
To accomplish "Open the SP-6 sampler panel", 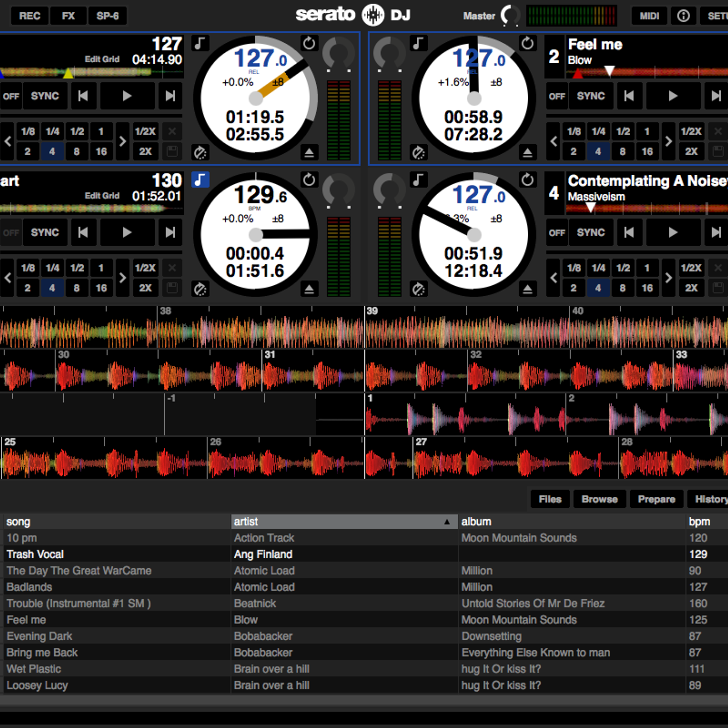I will 107,16.
